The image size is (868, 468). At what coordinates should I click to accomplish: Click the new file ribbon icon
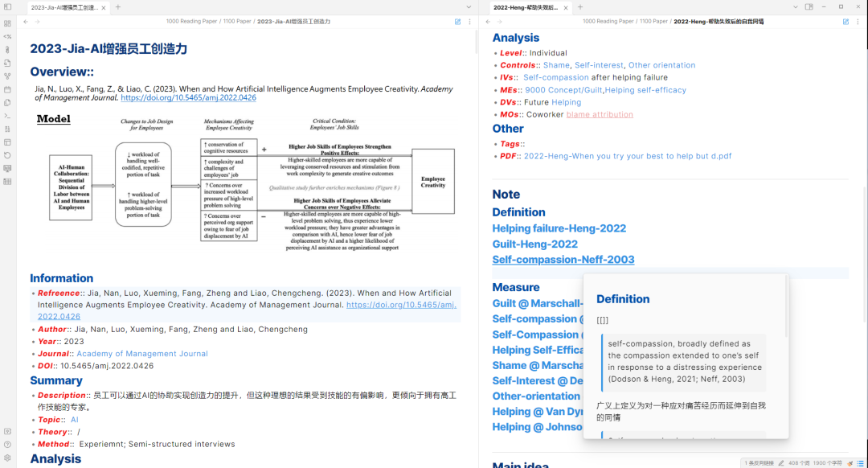pos(7,64)
